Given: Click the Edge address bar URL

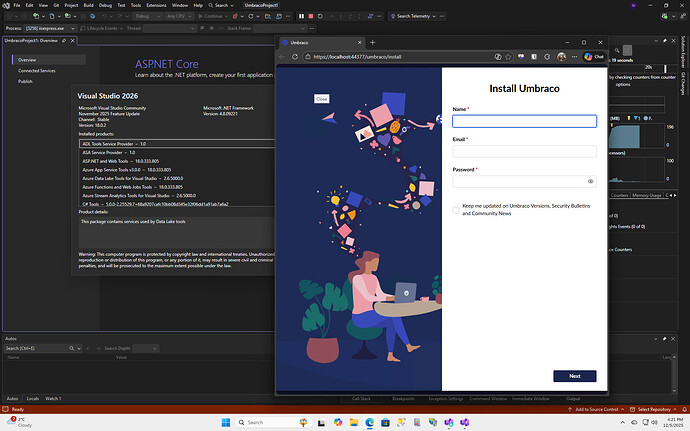Looking at the screenshot, I should pyautogui.click(x=357, y=57).
